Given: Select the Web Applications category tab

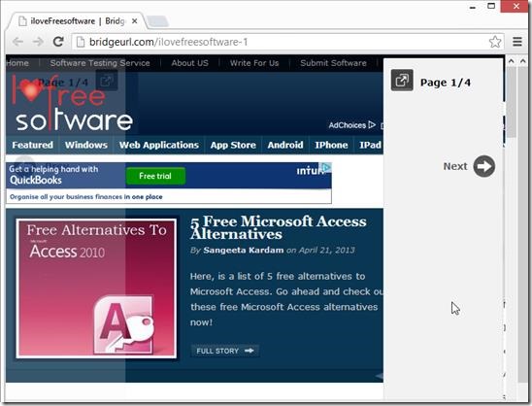Looking at the screenshot, I should 159,145.
